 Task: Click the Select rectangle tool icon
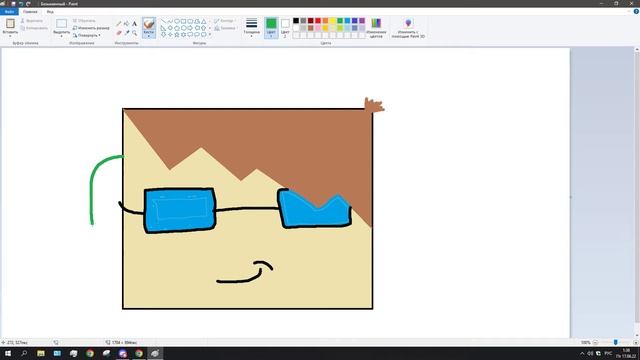tap(62, 24)
